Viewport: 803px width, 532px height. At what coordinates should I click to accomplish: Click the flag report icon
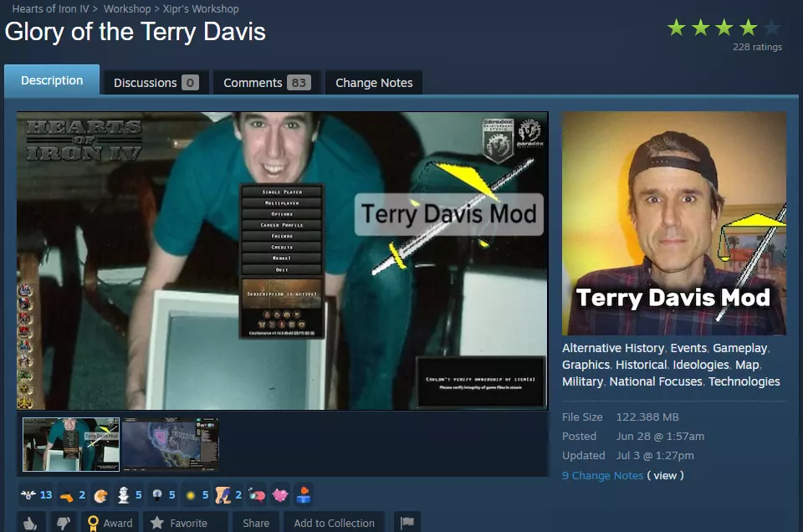pos(407,522)
